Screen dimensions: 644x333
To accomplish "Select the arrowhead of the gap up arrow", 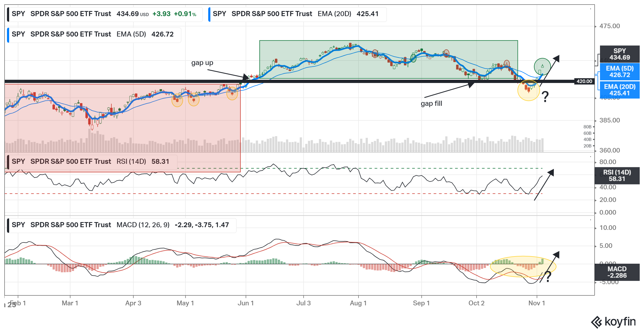I will click(246, 77).
